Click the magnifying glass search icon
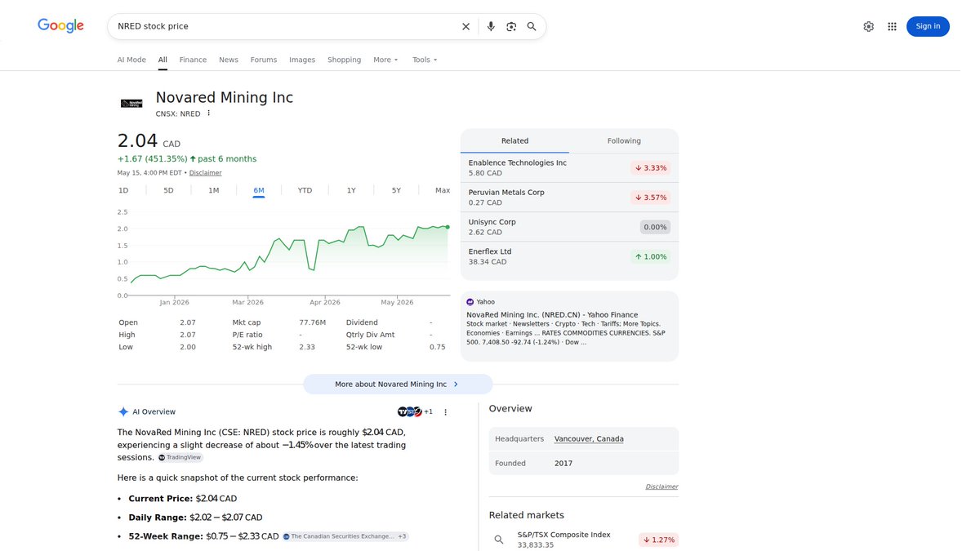Viewport: 980px width, 551px height. (x=532, y=26)
